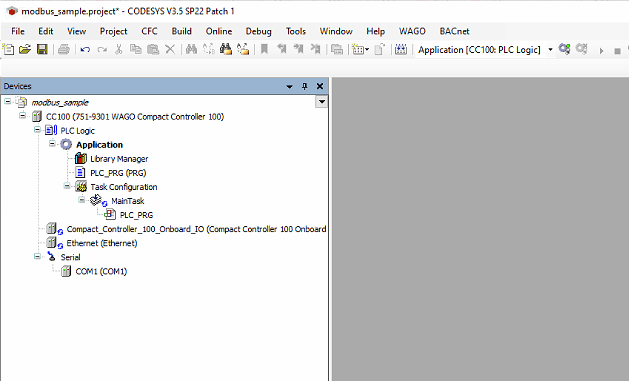Click the Previous bookmark icon
The width and height of the screenshot is (629, 381).
282,49
